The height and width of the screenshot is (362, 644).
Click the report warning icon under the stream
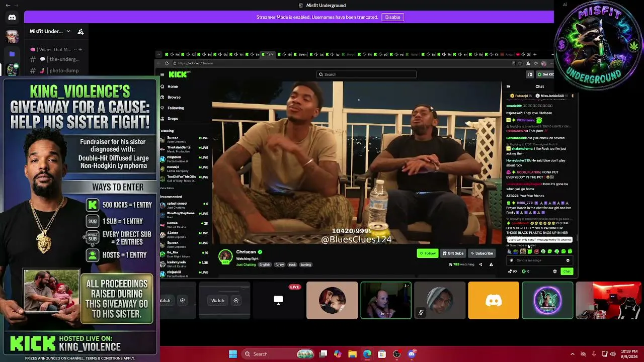(491, 264)
